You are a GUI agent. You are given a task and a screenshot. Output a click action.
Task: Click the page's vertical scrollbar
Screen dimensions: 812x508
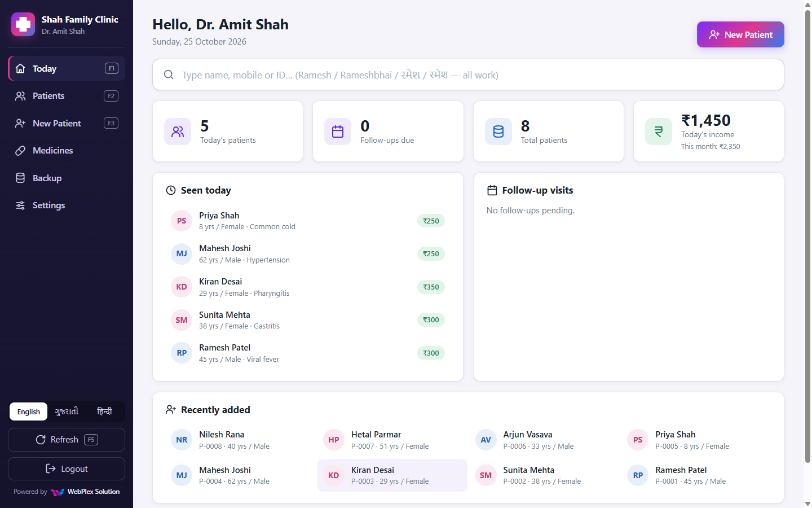pos(807,237)
